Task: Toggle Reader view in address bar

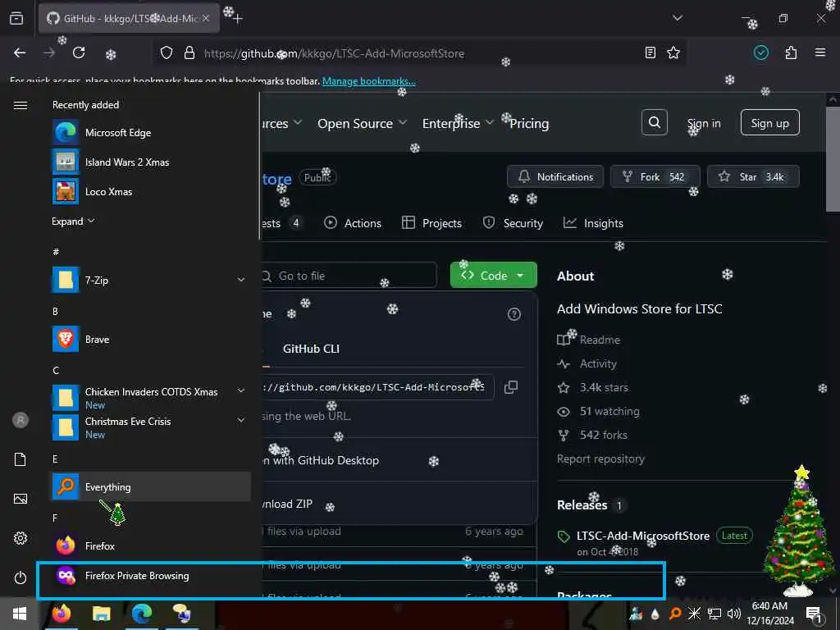Action: pyautogui.click(x=650, y=52)
